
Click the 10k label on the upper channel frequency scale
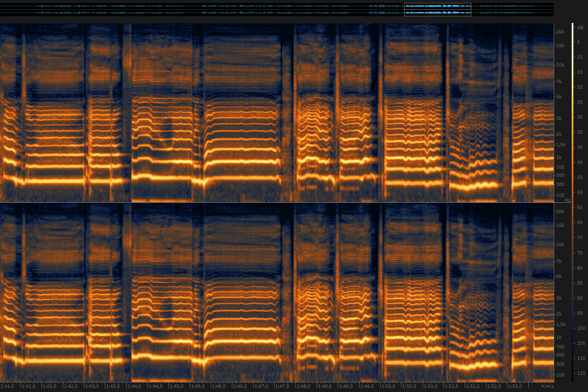[x=560, y=65]
